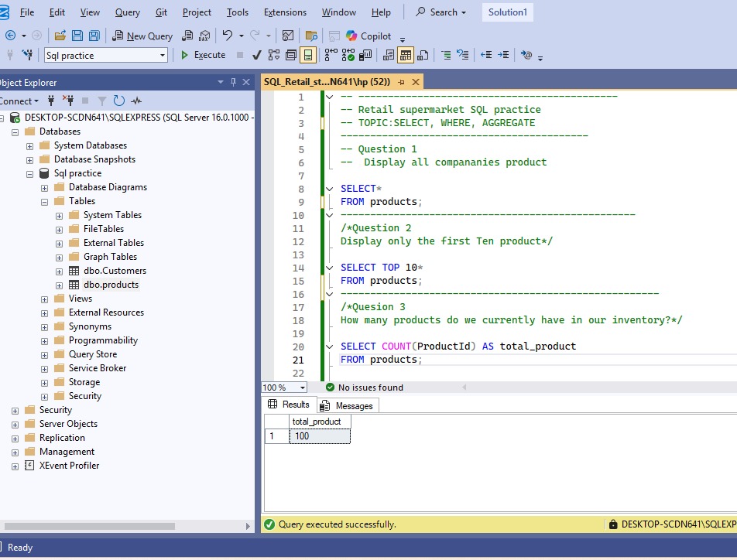Screen dimensions: 737x560
Task: Open the Sql practice database dropdown
Action: pyautogui.click(x=106, y=56)
